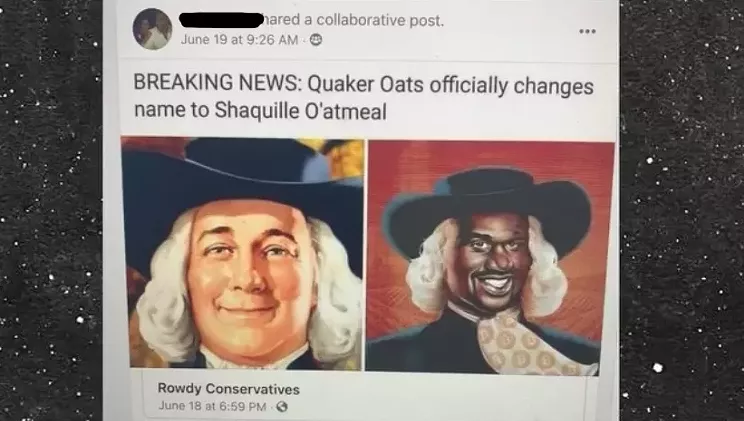Click 'Quaker Oats officially changes' caption text
Image resolution: width=744 pixels, height=421 pixels.
tap(450, 85)
